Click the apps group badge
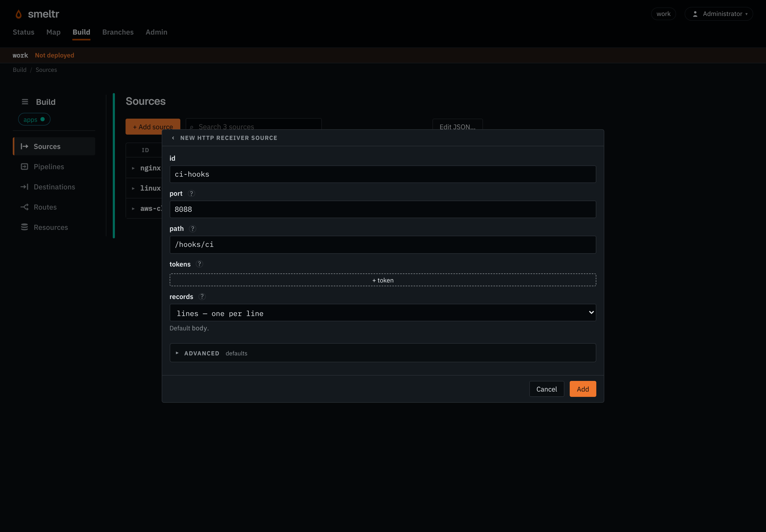 pos(34,119)
